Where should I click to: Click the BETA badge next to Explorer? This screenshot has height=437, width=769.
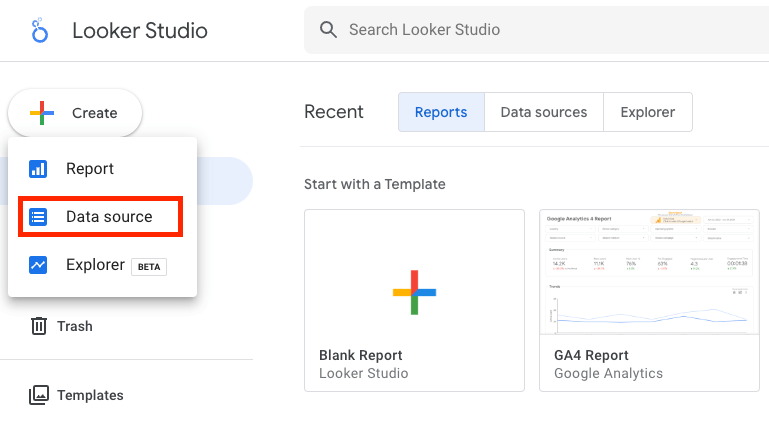[x=149, y=267]
